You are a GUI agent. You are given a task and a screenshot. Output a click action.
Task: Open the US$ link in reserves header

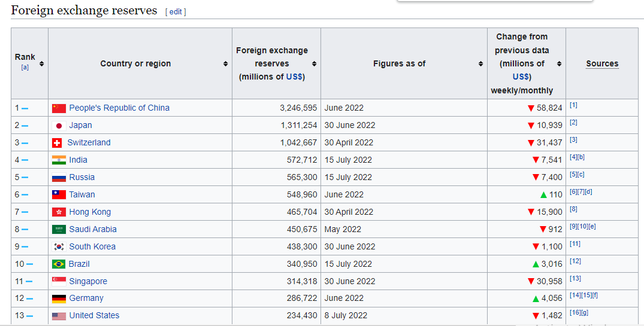tap(295, 77)
